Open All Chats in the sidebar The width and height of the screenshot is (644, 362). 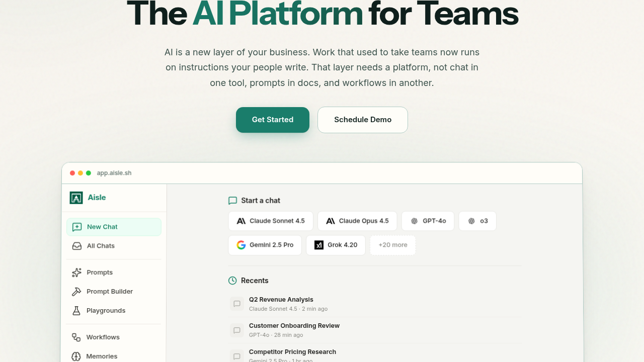[114, 246]
